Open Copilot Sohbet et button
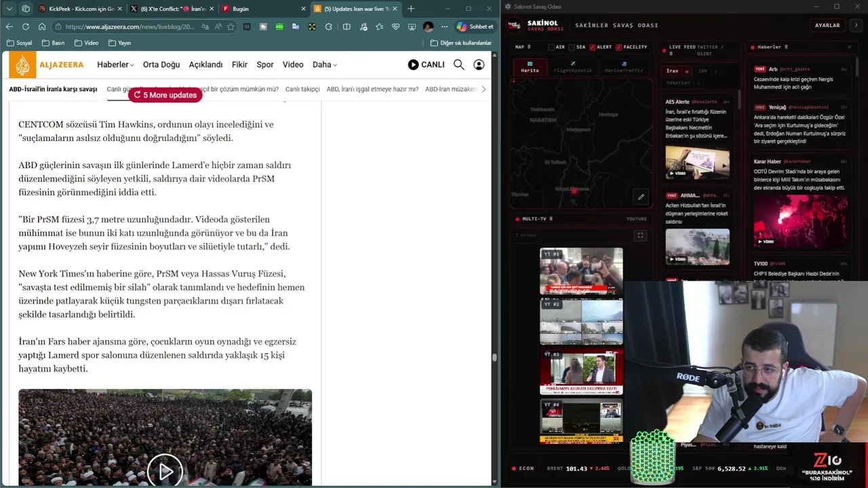The width and height of the screenshot is (868, 488). coord(475,26)
